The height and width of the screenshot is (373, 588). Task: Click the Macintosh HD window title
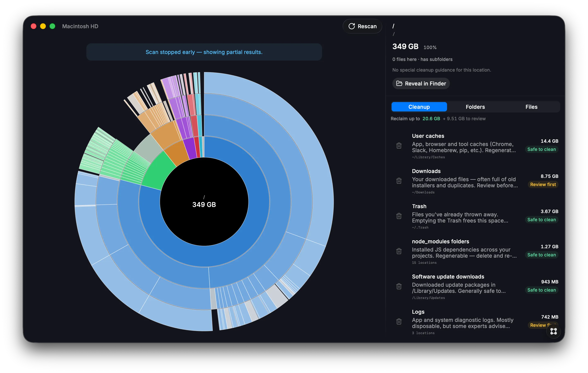(80, 26)
